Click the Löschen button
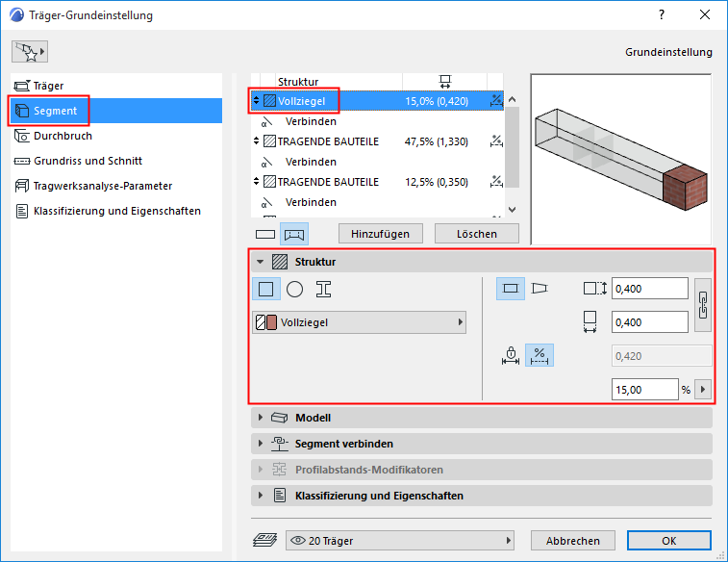The width and height of the screenshot is (728, 562). pos(477,234)
